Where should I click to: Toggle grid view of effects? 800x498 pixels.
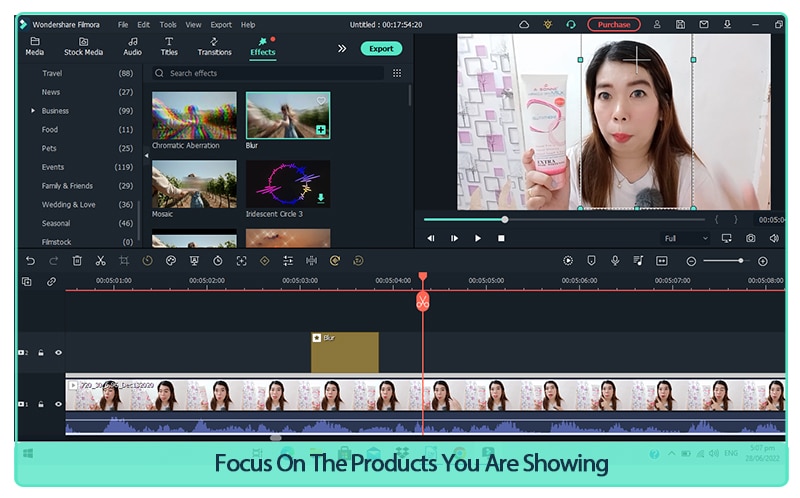(397, 73)
